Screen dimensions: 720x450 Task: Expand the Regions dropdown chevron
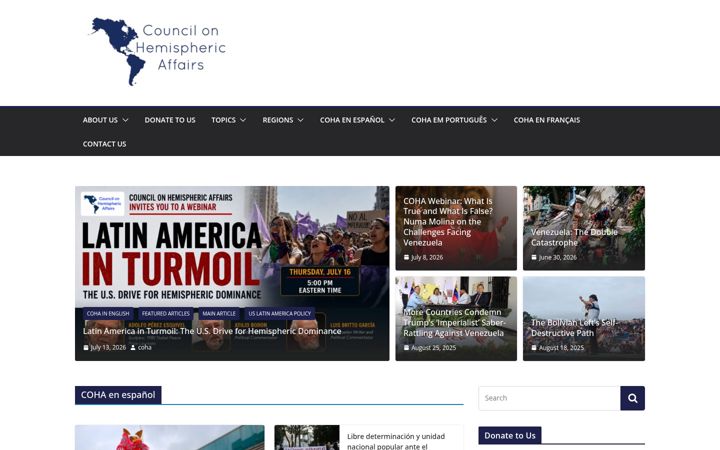[300, 120]
